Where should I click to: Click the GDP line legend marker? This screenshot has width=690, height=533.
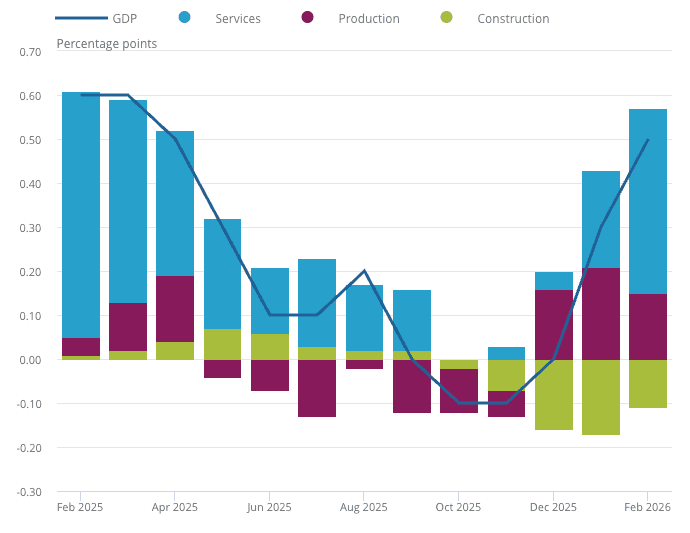[81, 18]
